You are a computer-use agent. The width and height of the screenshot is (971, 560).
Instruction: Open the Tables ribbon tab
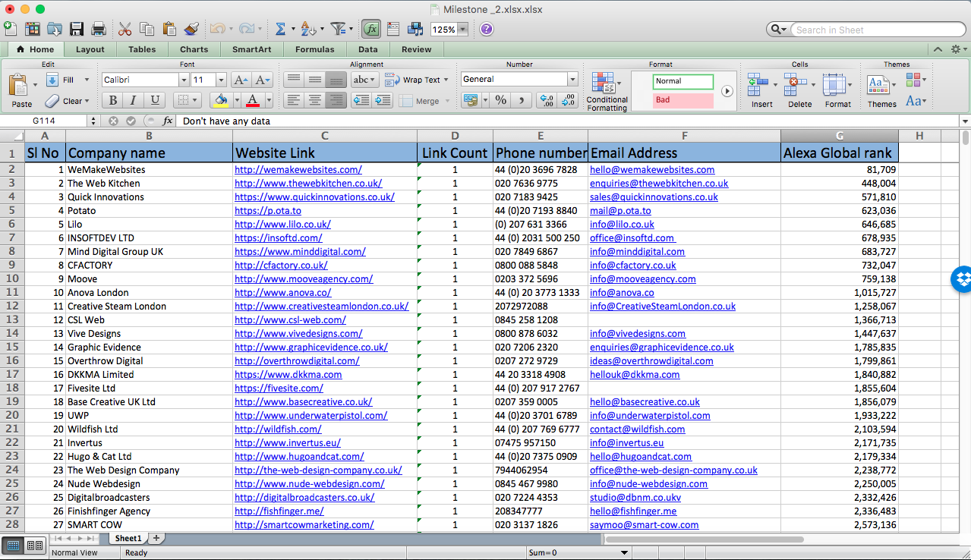coord(142,49)
